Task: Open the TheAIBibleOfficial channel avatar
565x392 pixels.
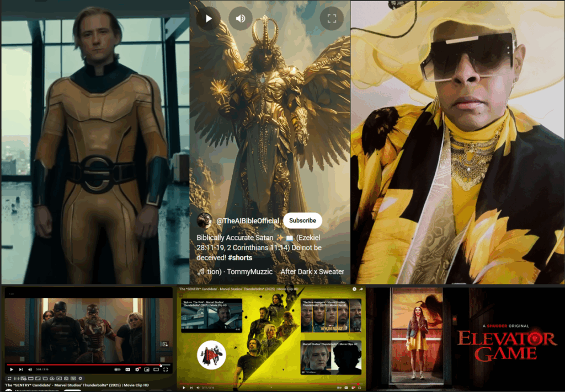Action: coord(204,221)
